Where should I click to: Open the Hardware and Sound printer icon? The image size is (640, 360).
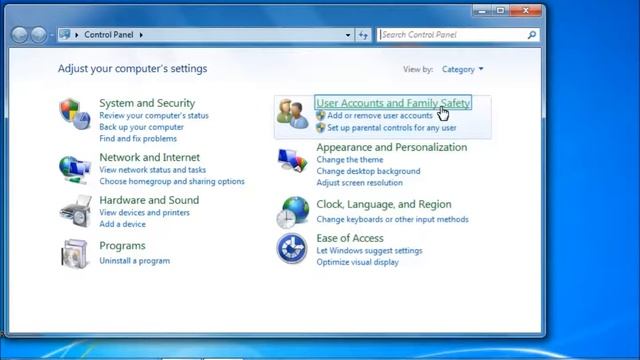tap(76, 211)
